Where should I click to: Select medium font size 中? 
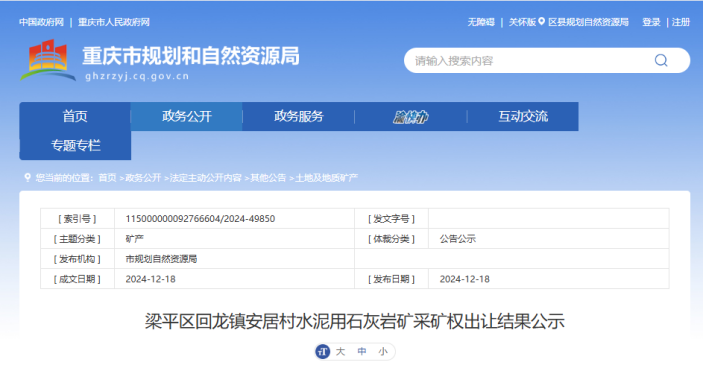[362, 352]
